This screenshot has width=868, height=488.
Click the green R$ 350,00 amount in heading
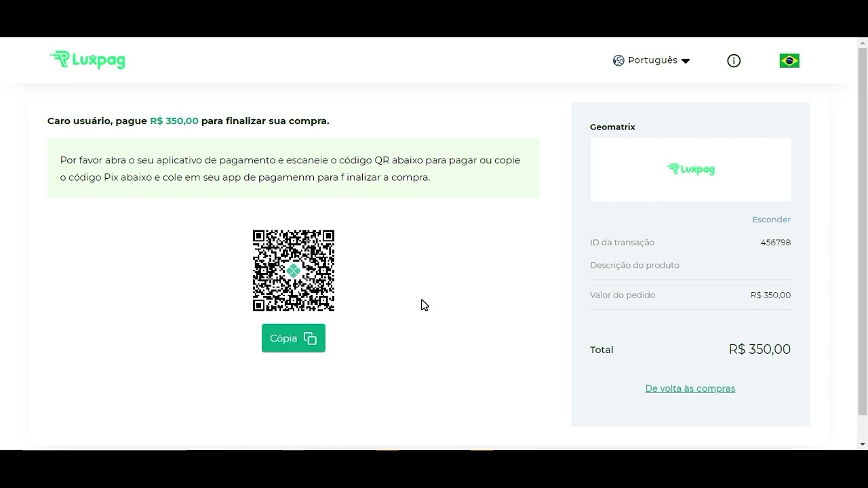pos(174,121)
